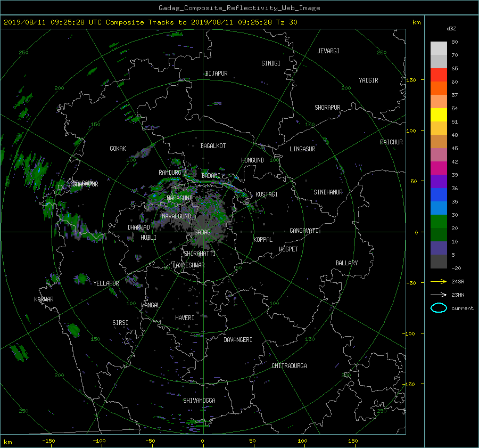Click the HOSPET city label
Viewport: 479px width, 448px height.
(288, 249)
